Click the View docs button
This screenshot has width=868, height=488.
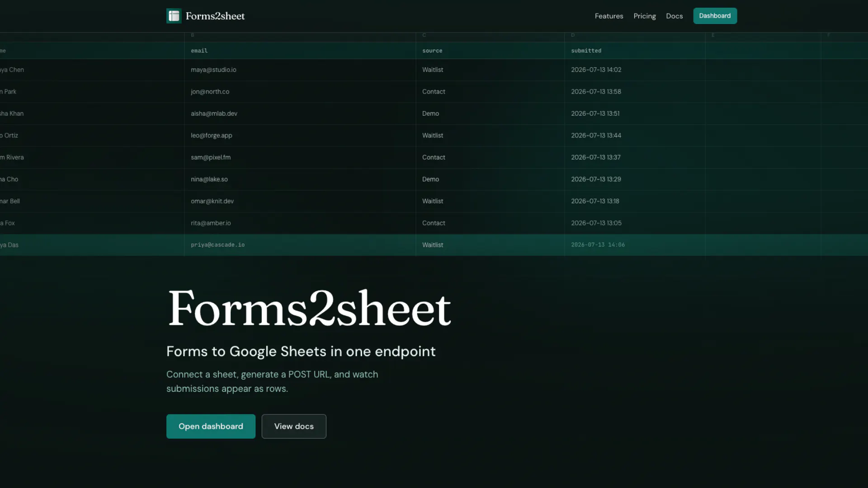294,426
